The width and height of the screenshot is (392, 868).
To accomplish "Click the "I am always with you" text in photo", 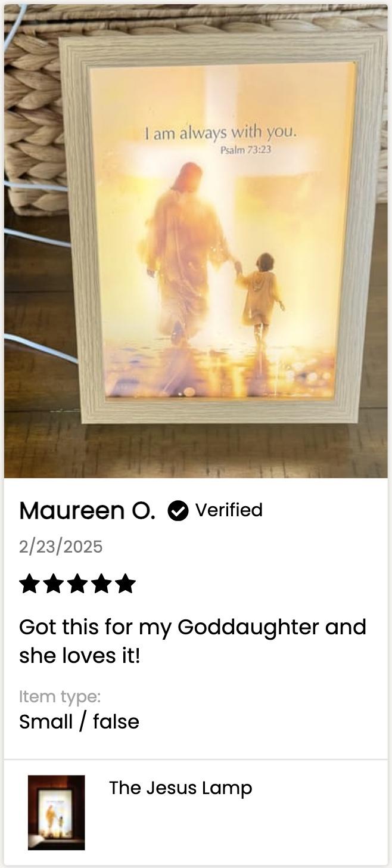I will (220, 132).
